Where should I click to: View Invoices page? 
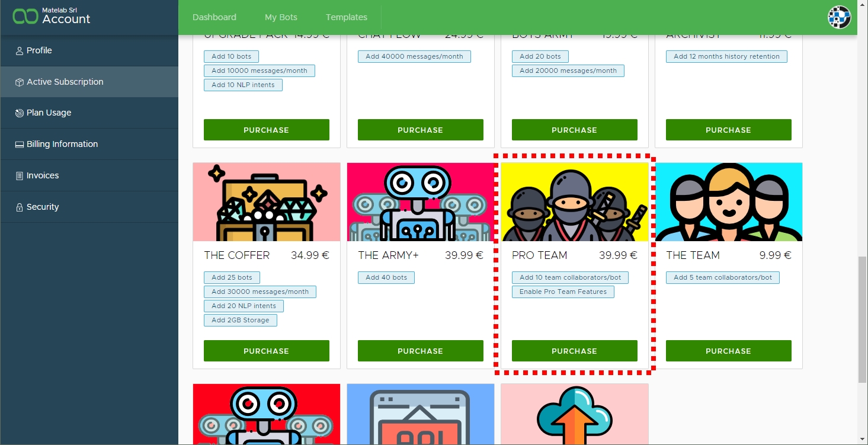point(89,175)
